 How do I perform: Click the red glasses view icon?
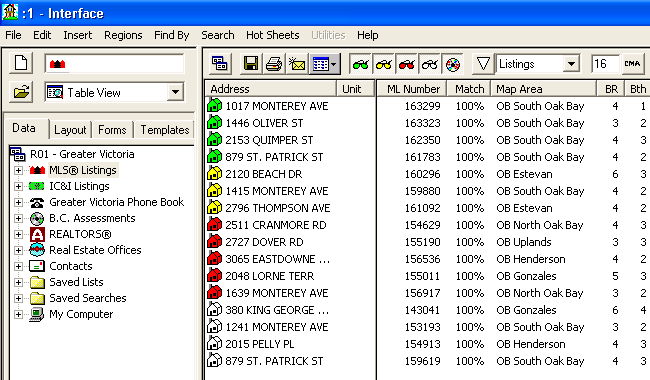(x=407, y=64)
